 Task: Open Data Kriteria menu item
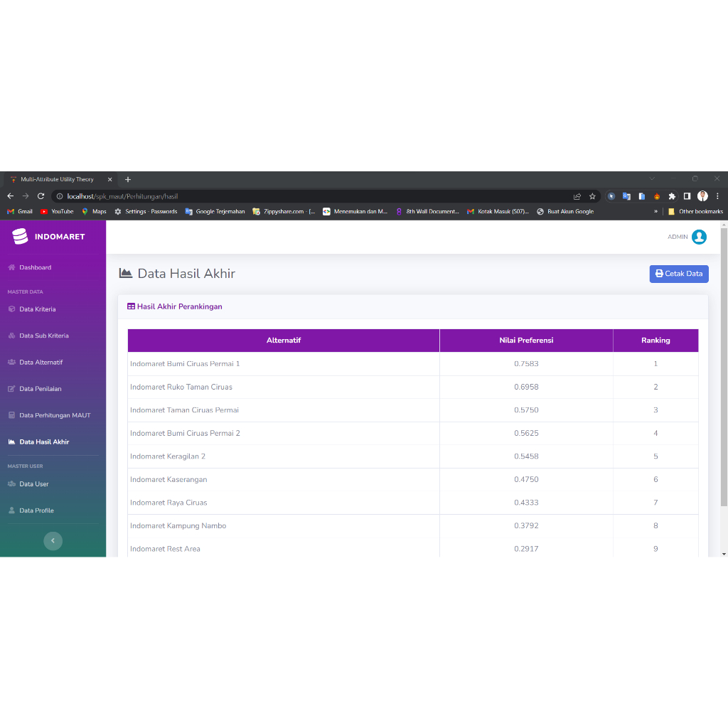point(32,309)
